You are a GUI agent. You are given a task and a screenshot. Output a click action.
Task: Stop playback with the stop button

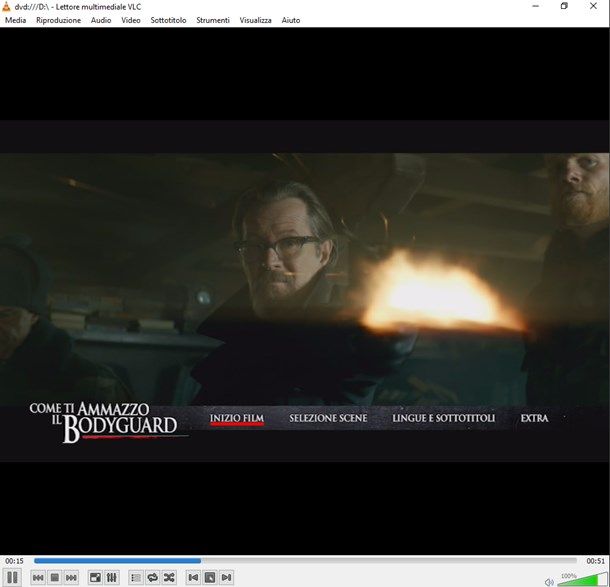click(54, 578)
